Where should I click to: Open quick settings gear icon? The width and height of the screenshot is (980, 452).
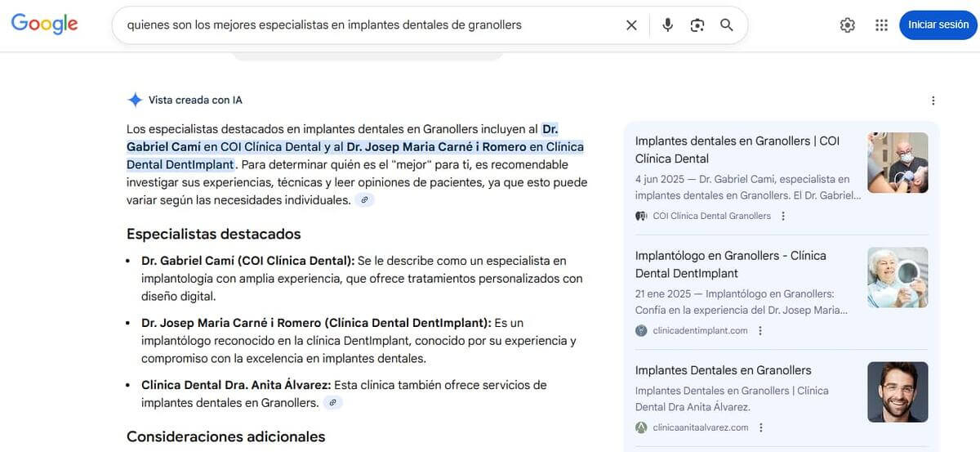pos(847,25)
